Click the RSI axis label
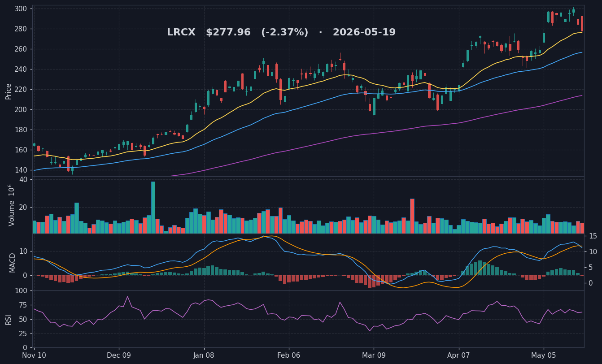The image size is (602, 364). [x=9, y=319]
